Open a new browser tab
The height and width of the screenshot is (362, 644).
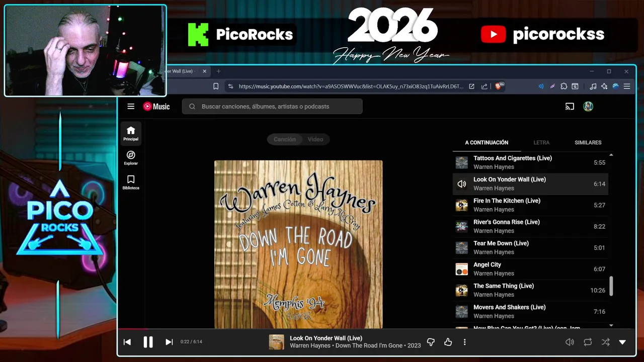click(218, 71)
